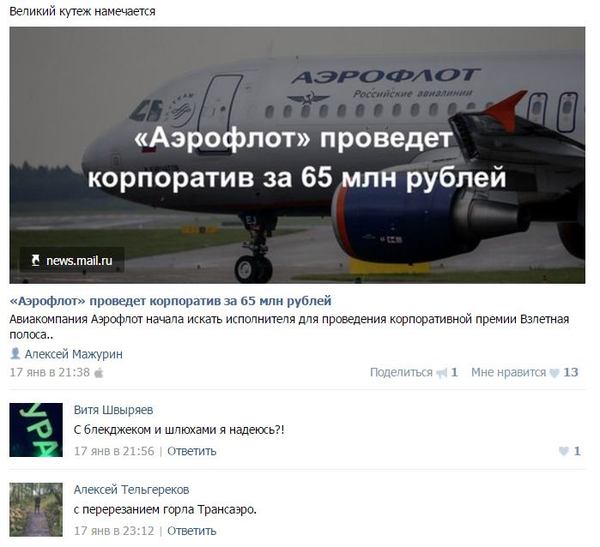This screenshot has height=547, width=600.
Task: Click the external link icon near news.mail.ru
Action: [x=35, y=260]
